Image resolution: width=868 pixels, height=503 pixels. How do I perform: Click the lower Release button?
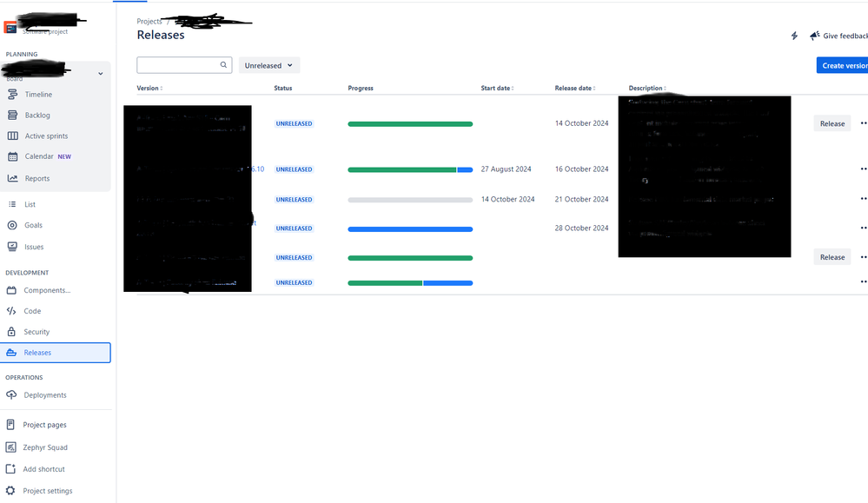(x=832, y=257)
